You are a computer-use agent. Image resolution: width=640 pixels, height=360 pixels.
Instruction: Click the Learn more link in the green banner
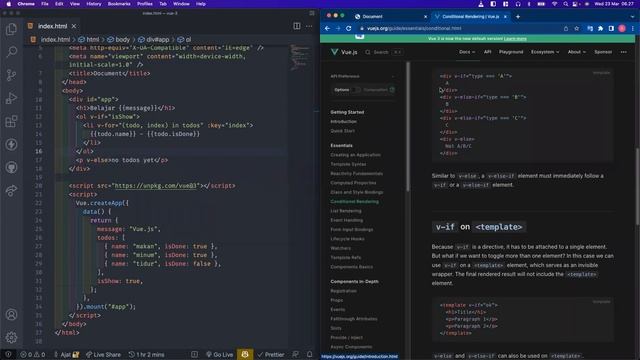tap(515, 39)
